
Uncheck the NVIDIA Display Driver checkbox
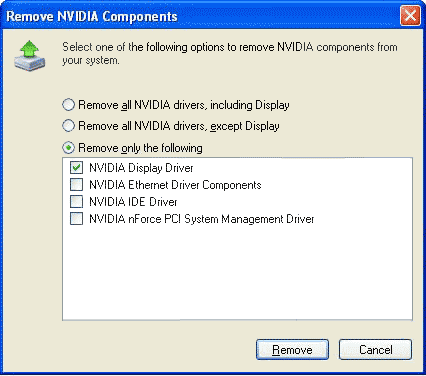76,167
